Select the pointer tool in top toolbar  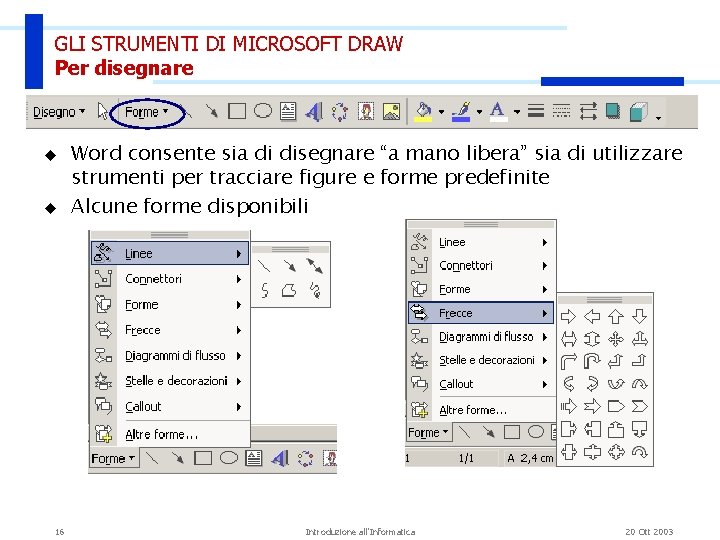[102, 111]
